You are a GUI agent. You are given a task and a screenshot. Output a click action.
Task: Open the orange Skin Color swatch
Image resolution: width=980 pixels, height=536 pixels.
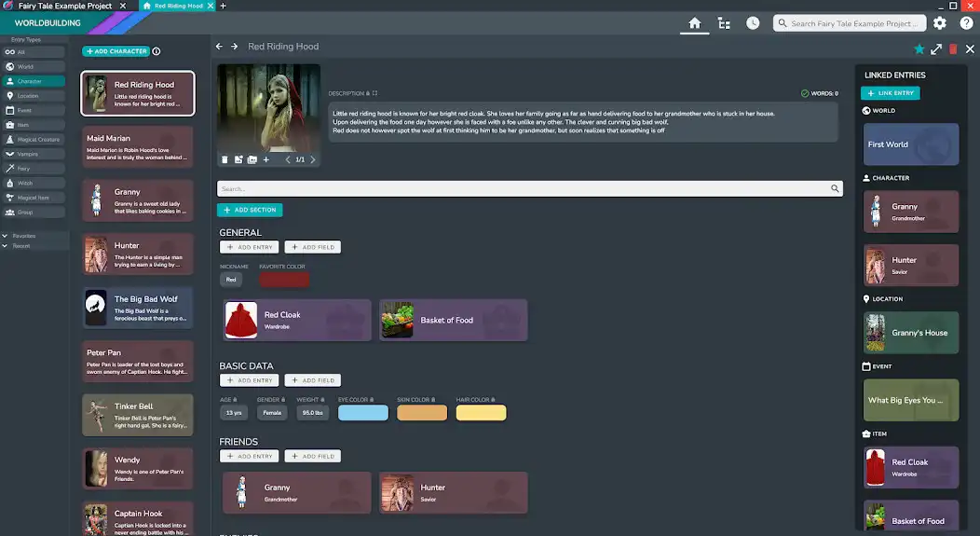click(x=422, y=413)
